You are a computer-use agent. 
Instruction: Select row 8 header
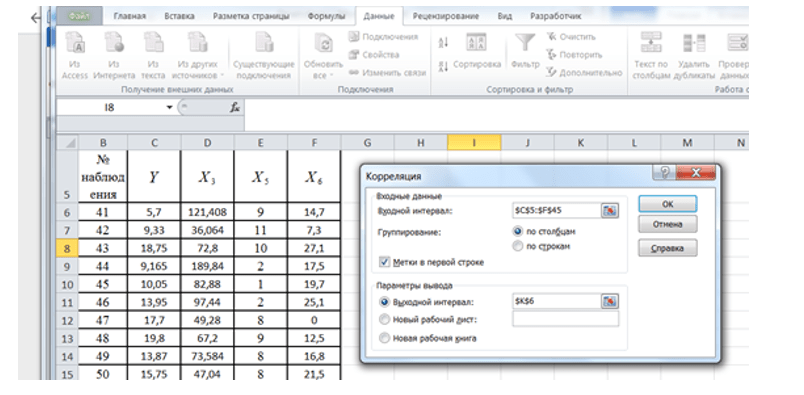click(67, 248)
